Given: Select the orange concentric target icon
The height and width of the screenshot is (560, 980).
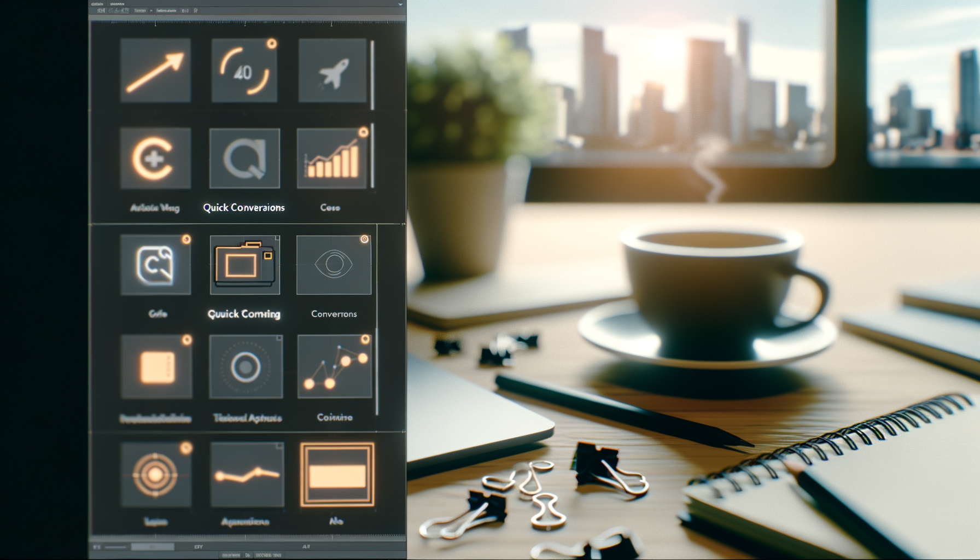Looking at the screenshot, I should click(156, 475).
